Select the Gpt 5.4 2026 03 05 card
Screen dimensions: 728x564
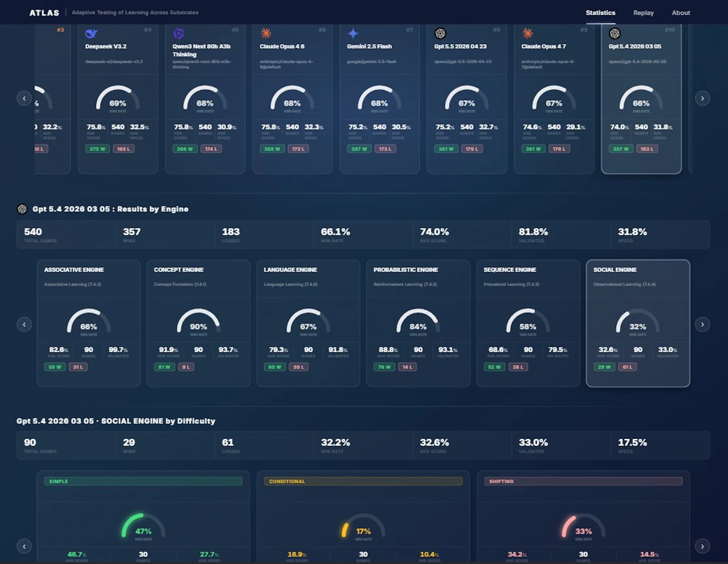click(x=642, y=99)
